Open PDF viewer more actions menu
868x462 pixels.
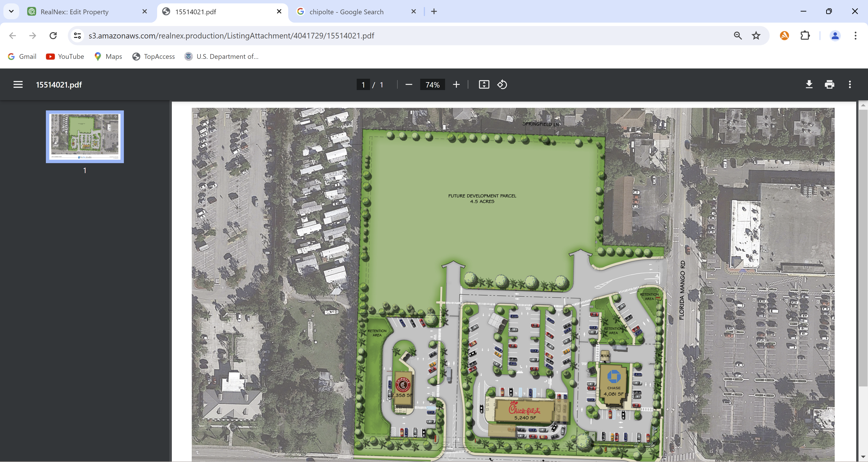click(850, 85)
